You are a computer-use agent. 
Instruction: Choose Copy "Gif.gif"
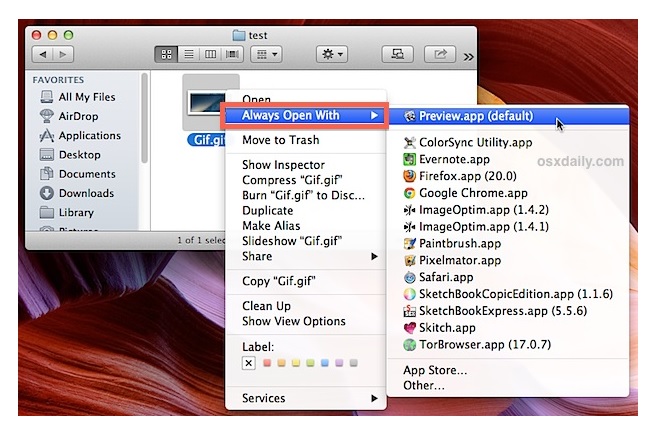[x=306, y=281]
